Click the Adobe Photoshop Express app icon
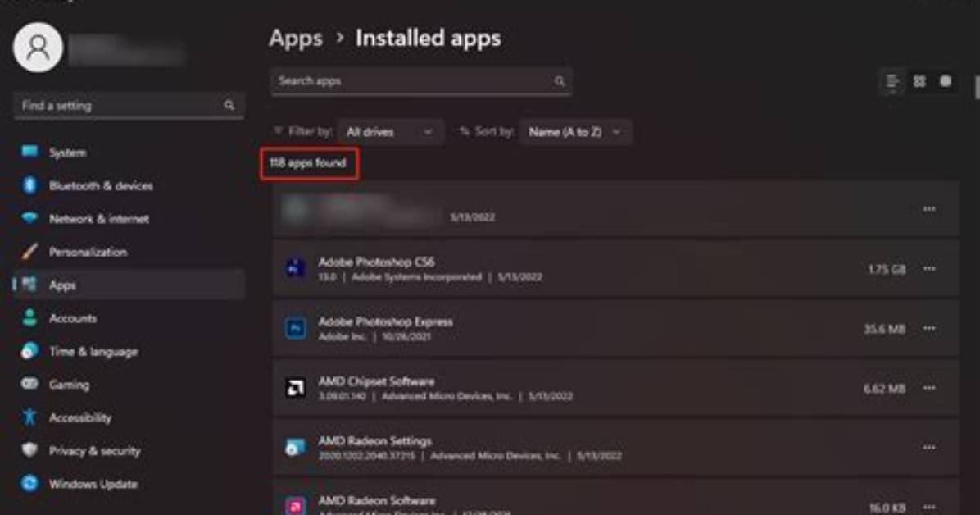Viewport: 980px width, 515px height. pyautogui.click(x=295, y=328)
